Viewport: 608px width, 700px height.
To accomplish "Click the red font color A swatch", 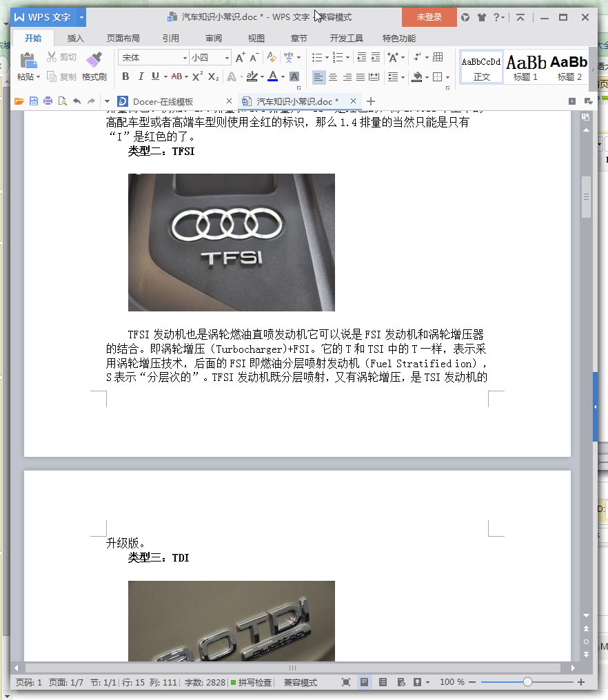I will tap(272, 76).
